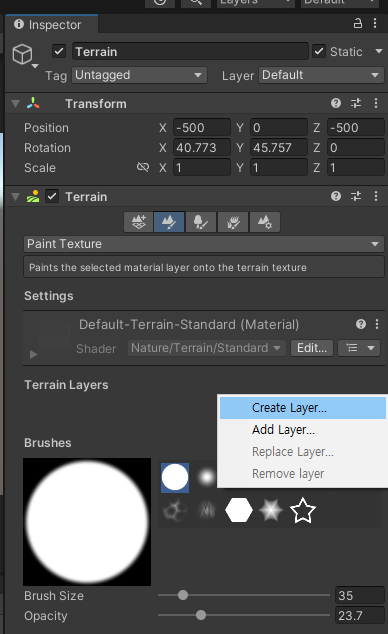Select the hexagon brush

[239, 510]
